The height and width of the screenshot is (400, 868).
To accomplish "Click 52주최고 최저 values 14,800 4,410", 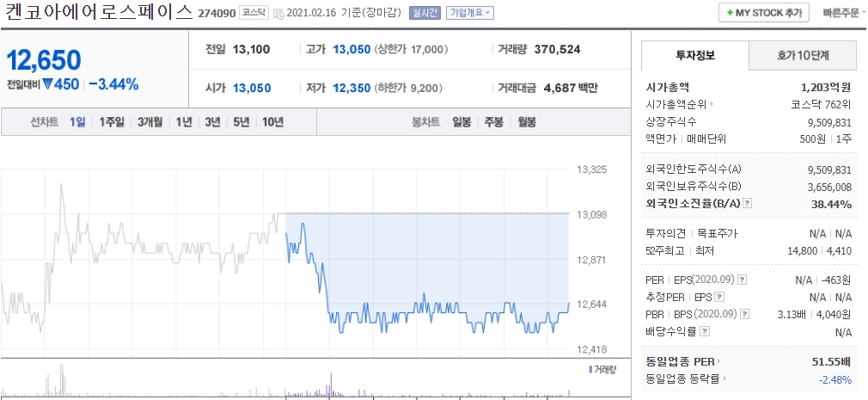I will (x=819, y=251).
